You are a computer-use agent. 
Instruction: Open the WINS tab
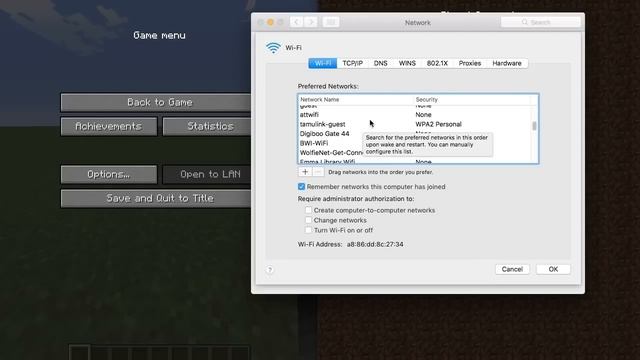click(407, 63)
